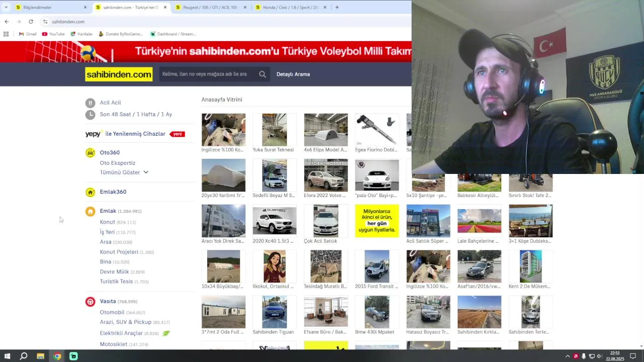Click the Türkiye Voleybol Milli Takım banner
The image size is (644, 362).
(x=206, y=52)
